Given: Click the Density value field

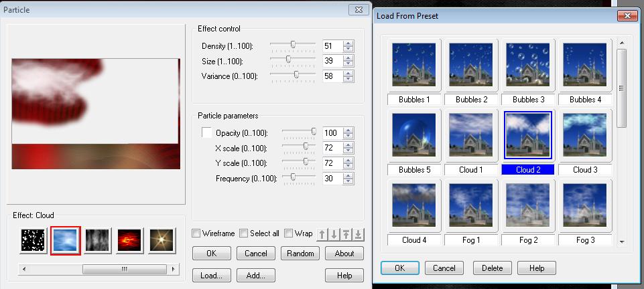Looking at the screenshot, I should click(x=332, y=46).
